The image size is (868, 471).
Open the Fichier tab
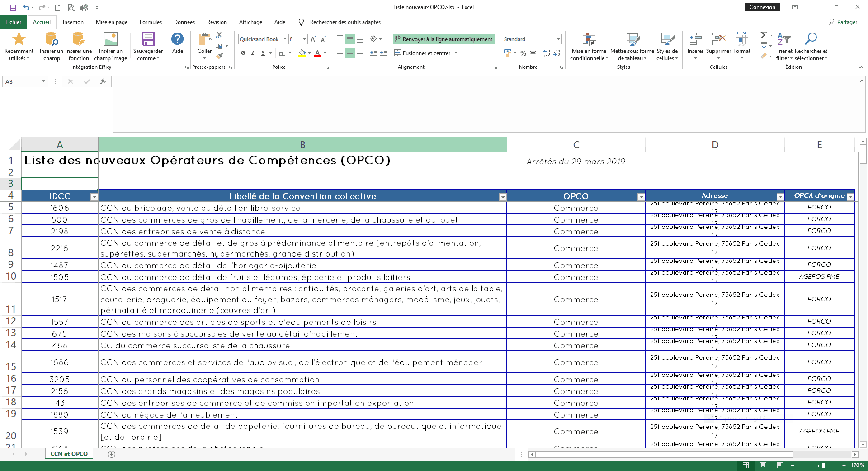click(x=13, y=22)
